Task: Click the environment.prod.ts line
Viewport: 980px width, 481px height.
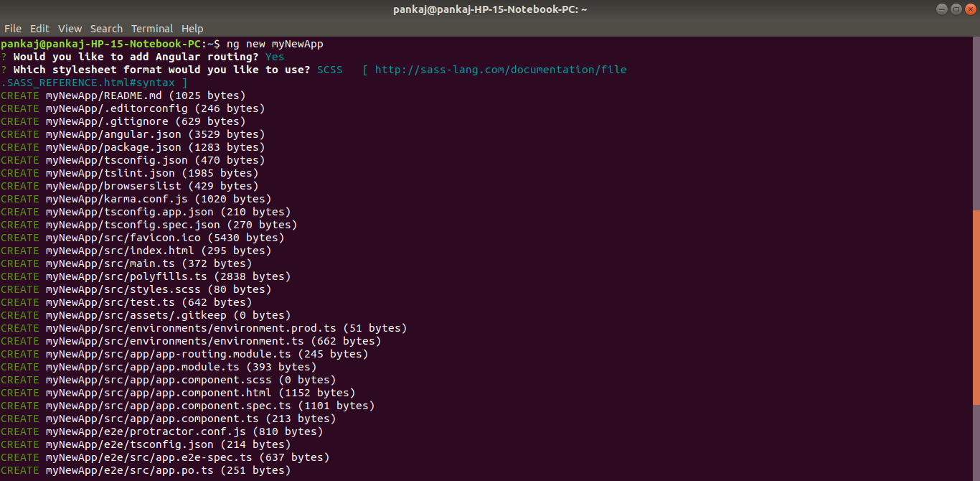Action: tap(204, 328)
